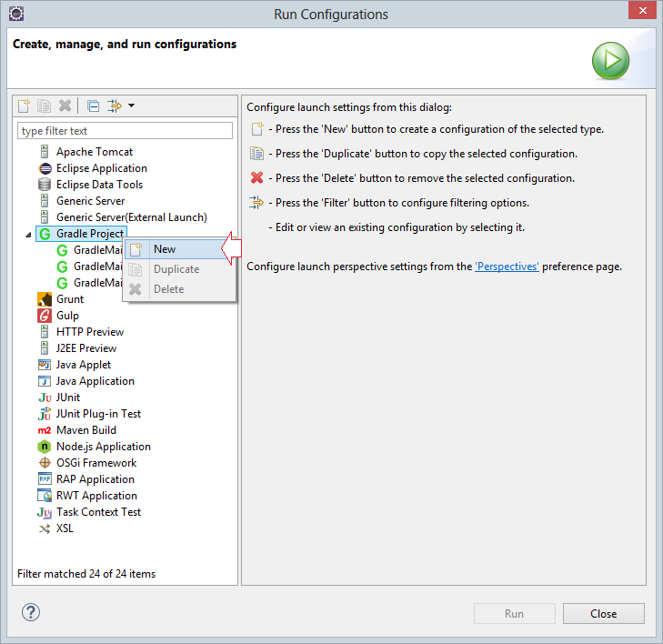663x644 pixels.
Task: Click the dialog's application icon in title bar
Action: coord(16,14)
